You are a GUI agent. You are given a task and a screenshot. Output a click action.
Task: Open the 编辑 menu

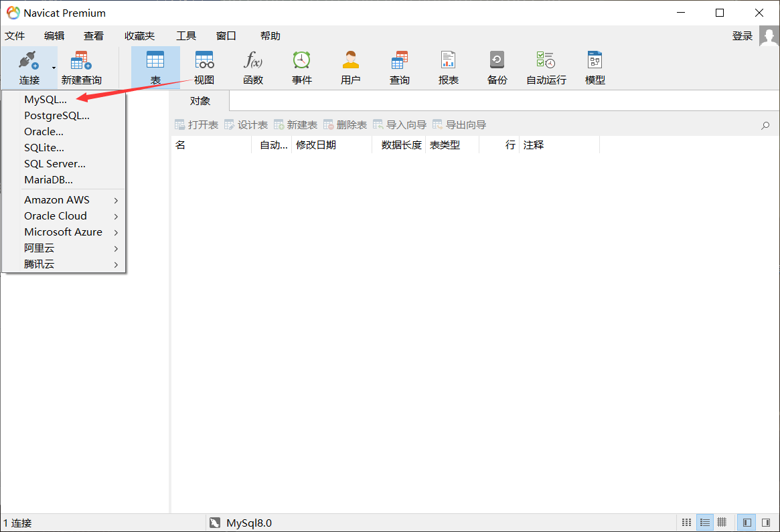(54, 36)
